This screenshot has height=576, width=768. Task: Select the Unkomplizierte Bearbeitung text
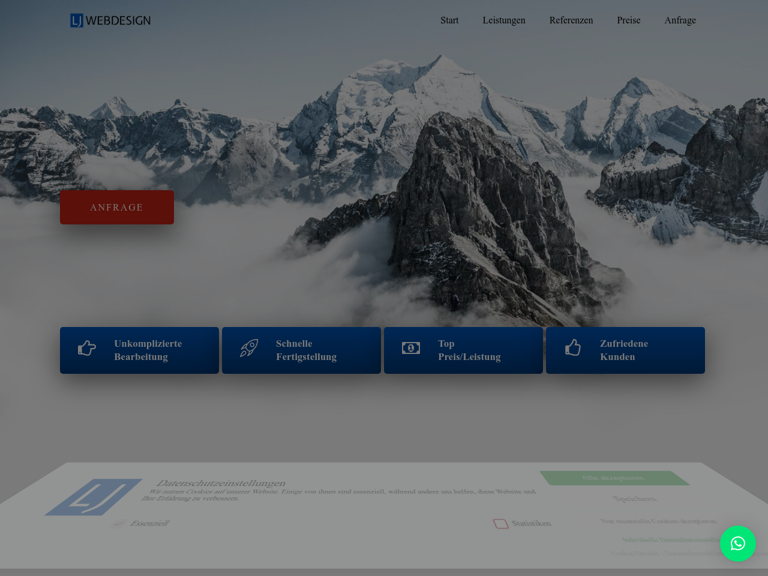coord(148,350)
